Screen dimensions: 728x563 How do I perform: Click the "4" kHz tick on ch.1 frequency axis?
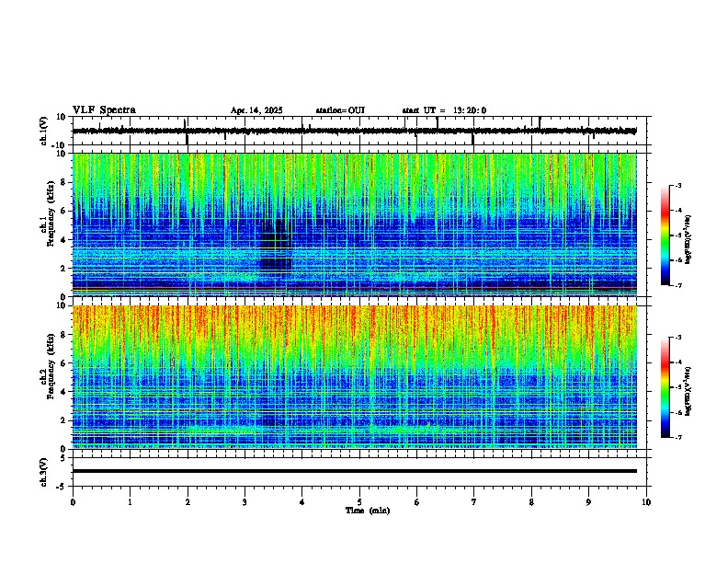(x=63, y=240)
